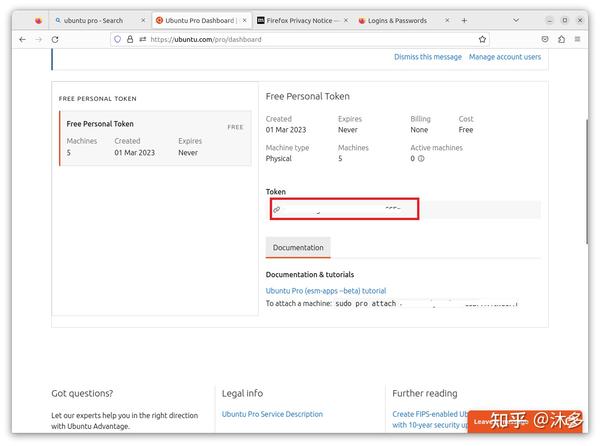Image resolution: width=600 pixels, height=446 pixels.
Task: Open the Ubuntu Pro esm-apps beta tutorial link
Action: coord(325,291)
